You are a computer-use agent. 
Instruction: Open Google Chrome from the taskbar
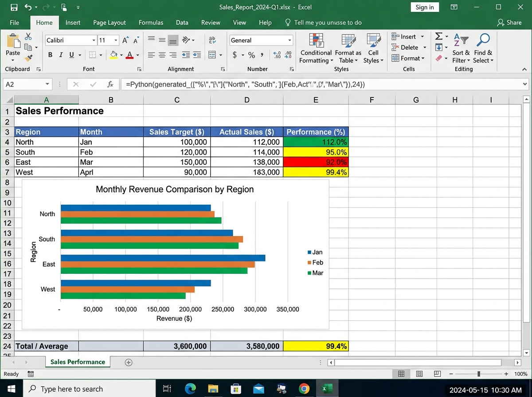[x=304, y=389]
